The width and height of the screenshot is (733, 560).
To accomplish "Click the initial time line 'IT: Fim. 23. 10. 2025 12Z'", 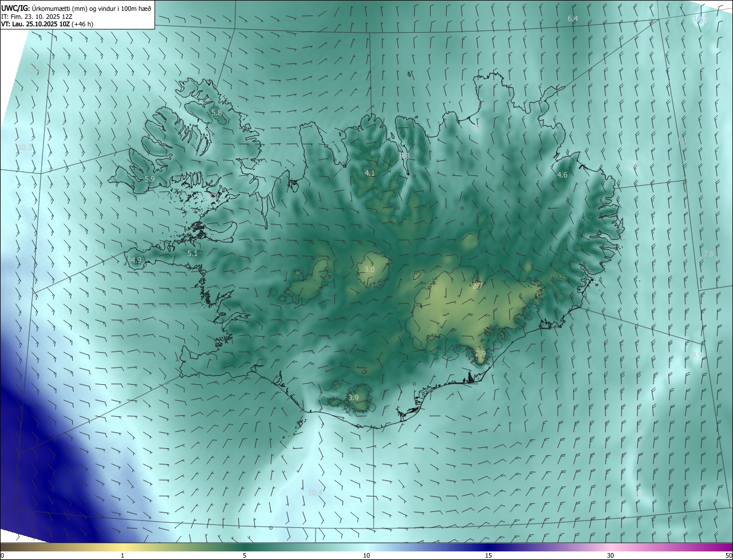I will coord(37,16).
